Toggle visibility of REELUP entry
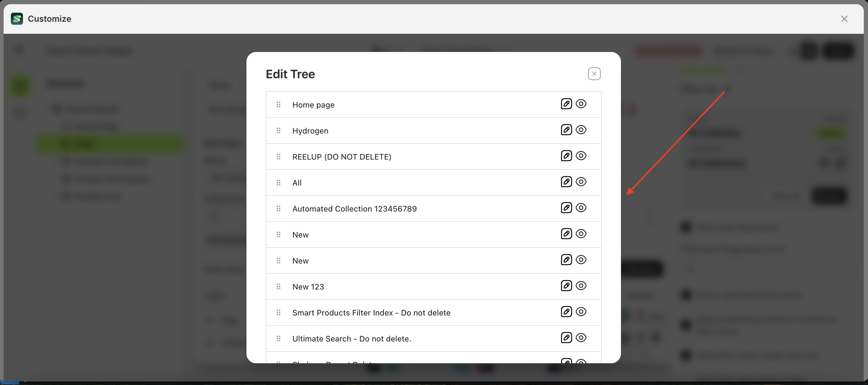Viewport: 868px width, 385px height. [x=581, y=156]
